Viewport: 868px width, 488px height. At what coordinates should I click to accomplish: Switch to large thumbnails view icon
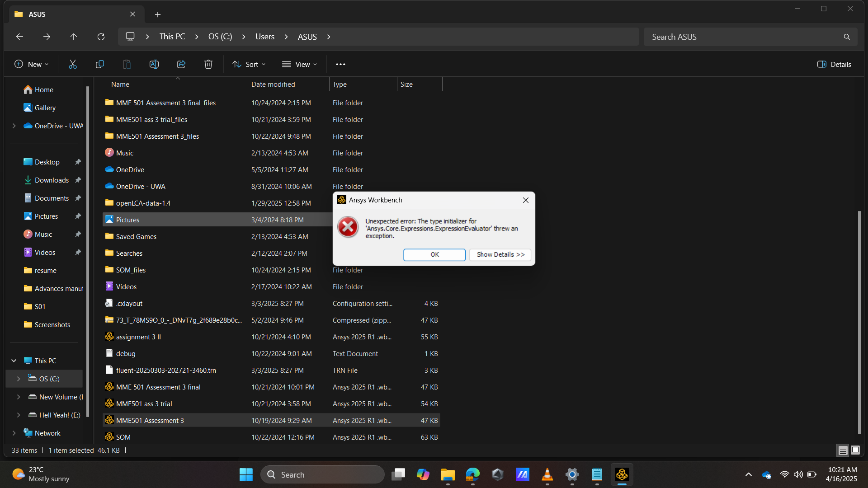(x=855, y=450)
